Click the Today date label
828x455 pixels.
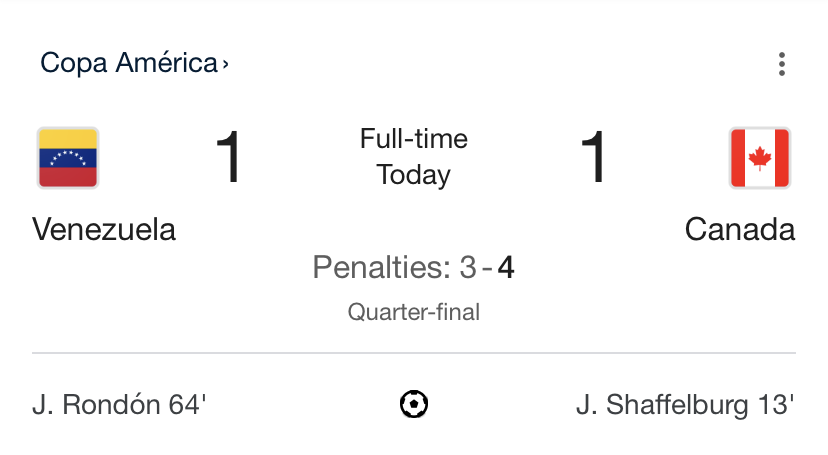pos(414,176)
